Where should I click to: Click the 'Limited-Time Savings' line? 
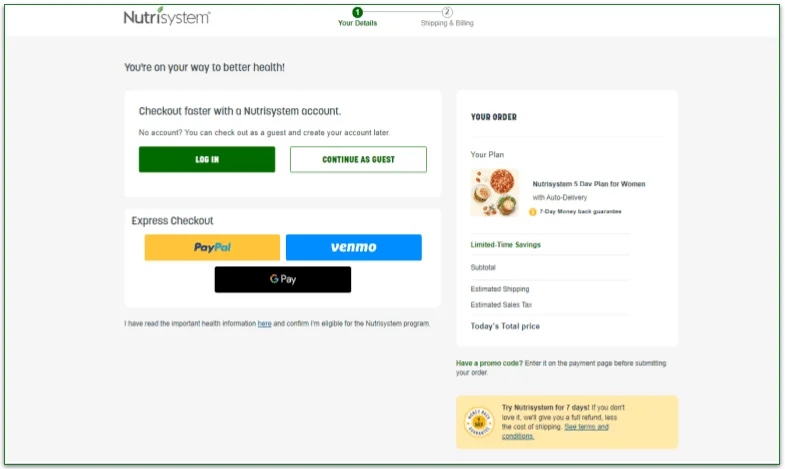point(506,245)
